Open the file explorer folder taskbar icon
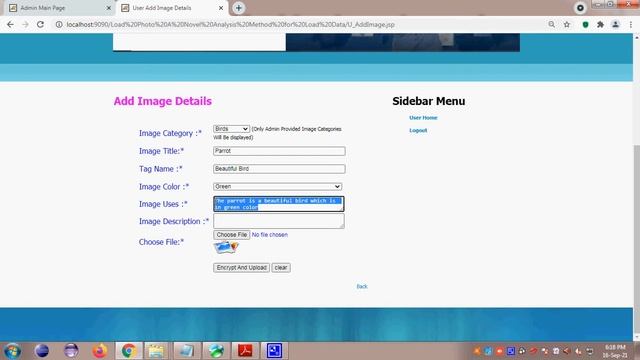Screen dimensions: 640x360 156,351
